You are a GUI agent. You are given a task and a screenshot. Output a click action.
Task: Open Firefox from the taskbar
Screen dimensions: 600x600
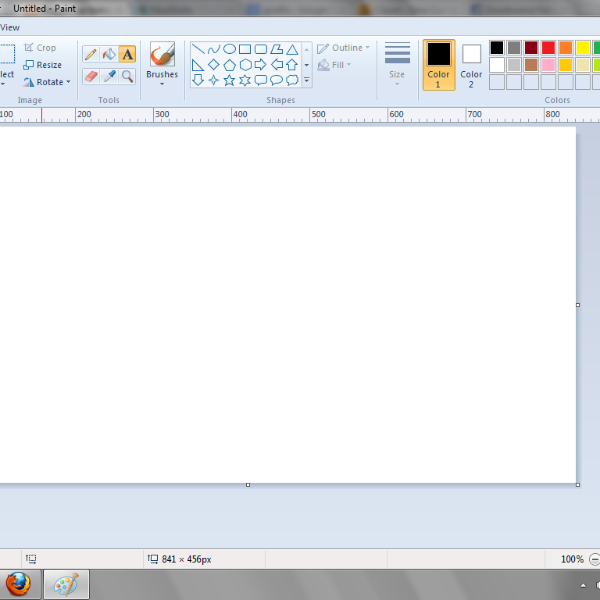(x=17, y=584)
